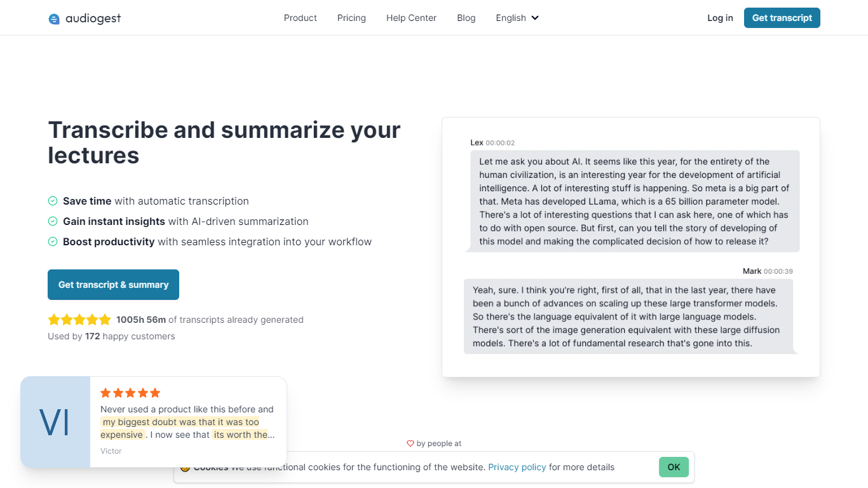
Task: Click Get transcript & summary button
Action: (113, 285)
